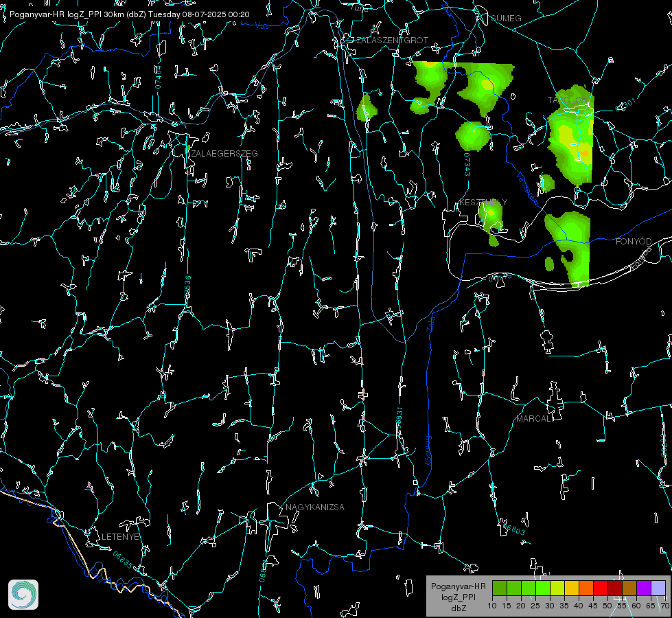This screenshot has height=618, width=672.
Task: Select the 30-35 dBZ yellow-green swatch
Action: click(x=557, y=588)
